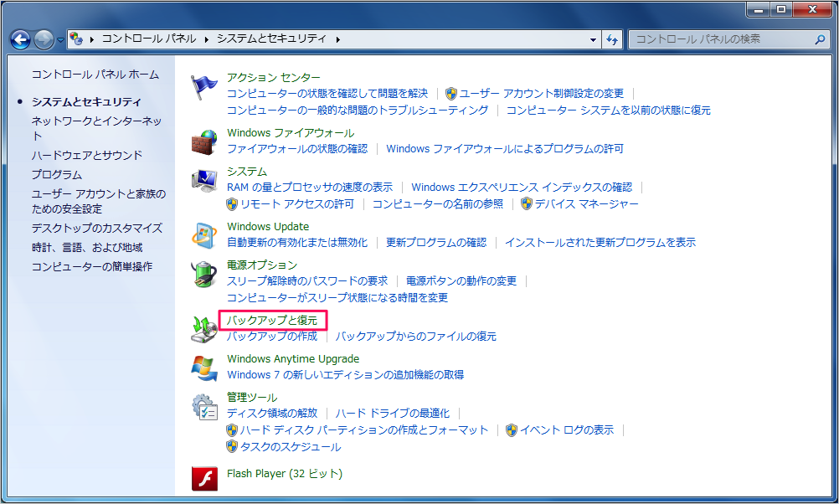Click the システムとセキュリティ breadcrumb segment
This screenshot has height=504, width=839.
coord(271,39)
